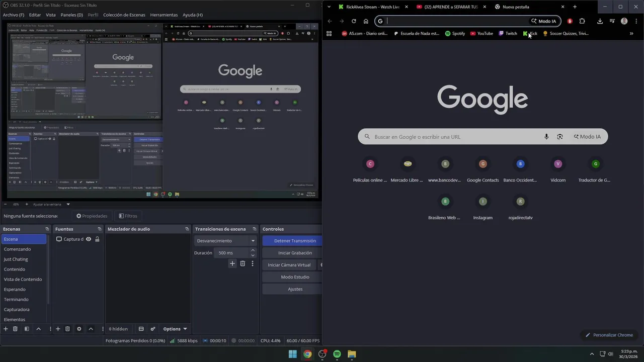Open Chrome downloads icon
Screen dimensions: 644x362
pyautogui.click(x=600, y=21)
